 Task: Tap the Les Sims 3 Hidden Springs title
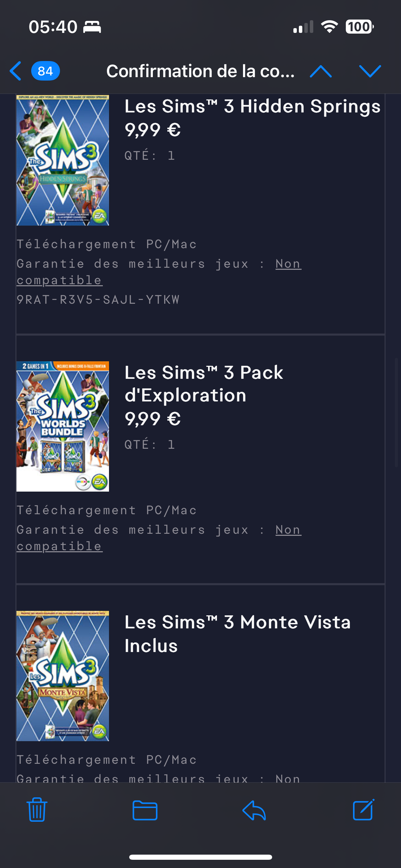click(x=253, y=106)
